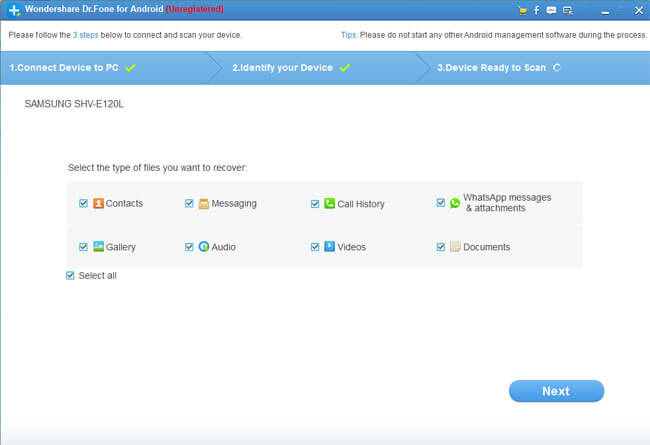Uncheck the Videos checkbox

point(315,247)
